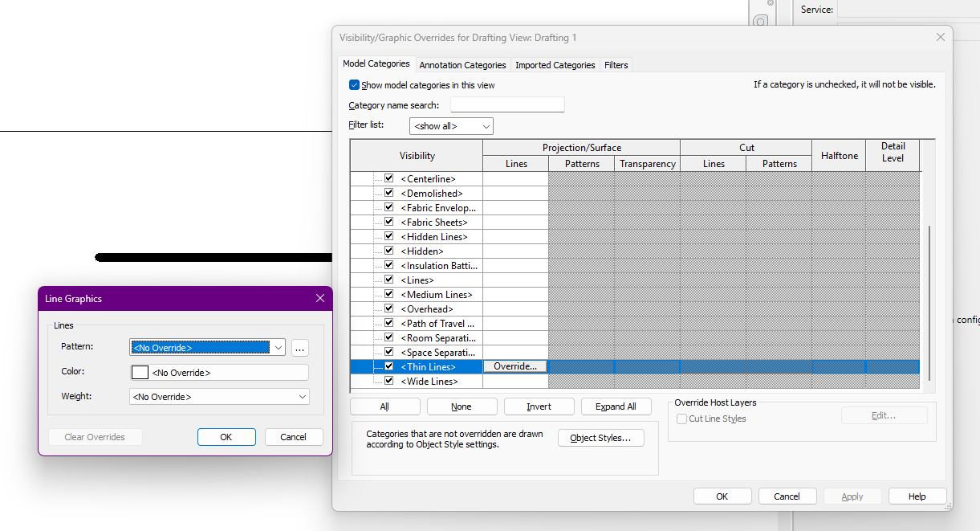This screenshot has height=531, width=980.
Task: Click OK in Visibility/Graphic Overrides dialog
Action: point(722,496)
